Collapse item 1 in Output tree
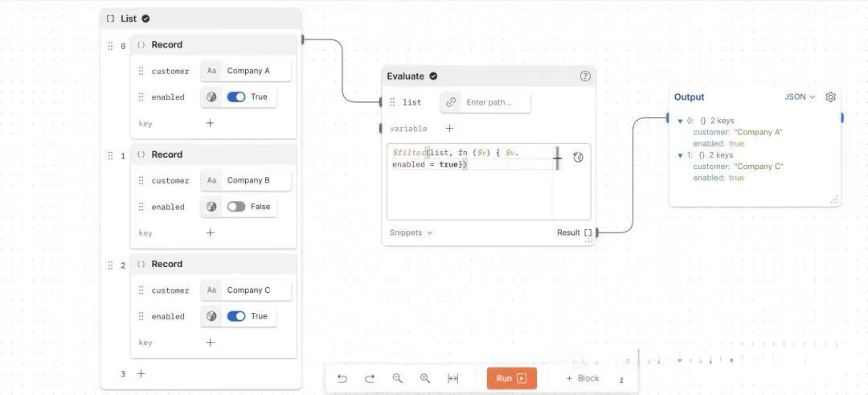868x395 pixels. (681, 155)
